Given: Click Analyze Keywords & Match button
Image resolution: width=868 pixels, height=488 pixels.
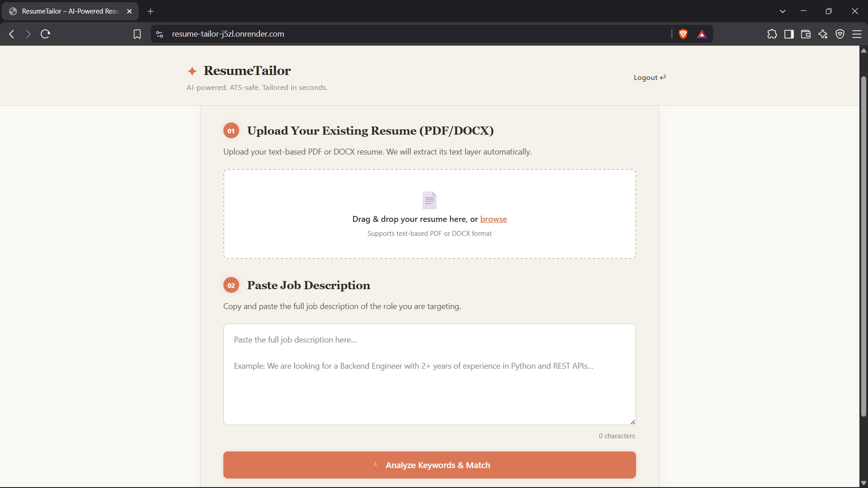Looking at the screenshot, I should [429, 465].
